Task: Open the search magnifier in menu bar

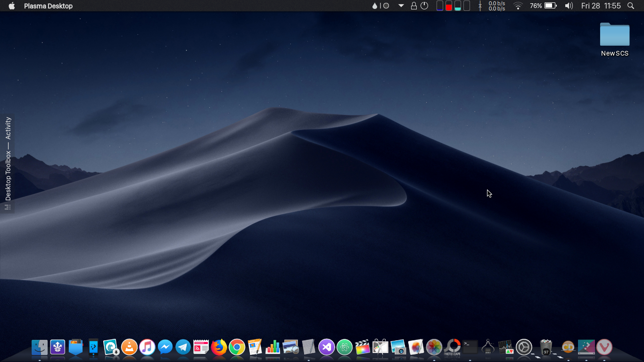Action: [631, 6]
